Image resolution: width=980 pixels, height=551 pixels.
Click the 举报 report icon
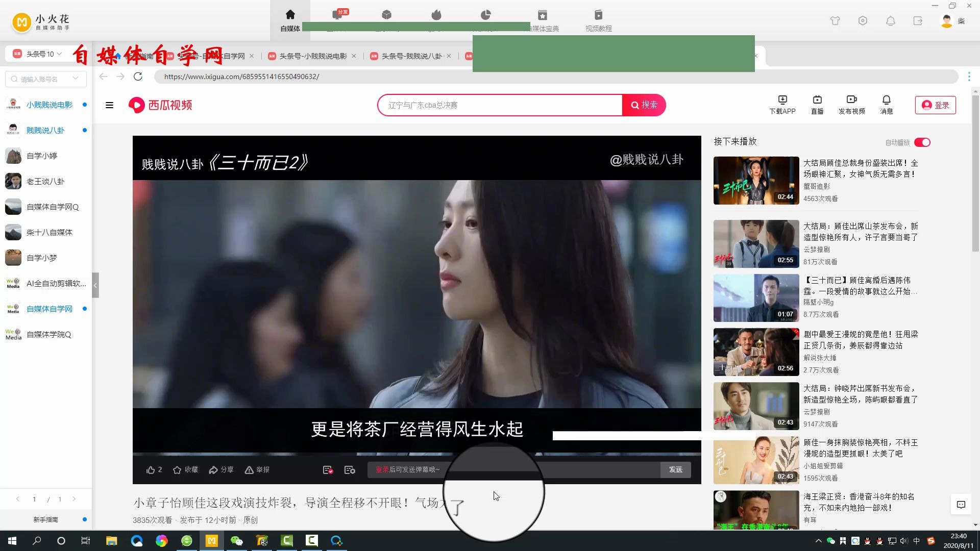coord(257,470)
